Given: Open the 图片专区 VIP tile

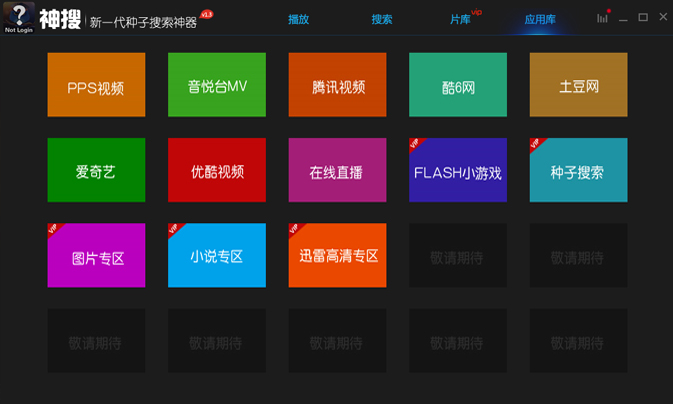Looking at the screenshot, I should point(96,255).
